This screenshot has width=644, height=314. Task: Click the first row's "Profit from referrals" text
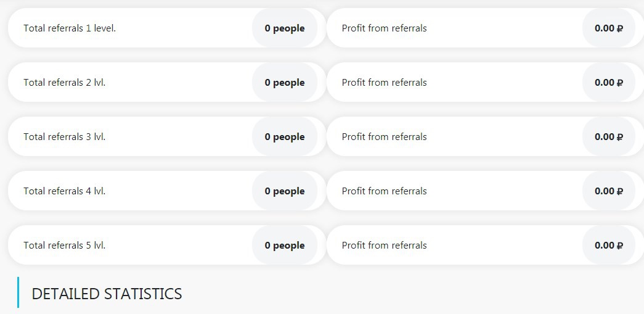[x=384, y=28]
